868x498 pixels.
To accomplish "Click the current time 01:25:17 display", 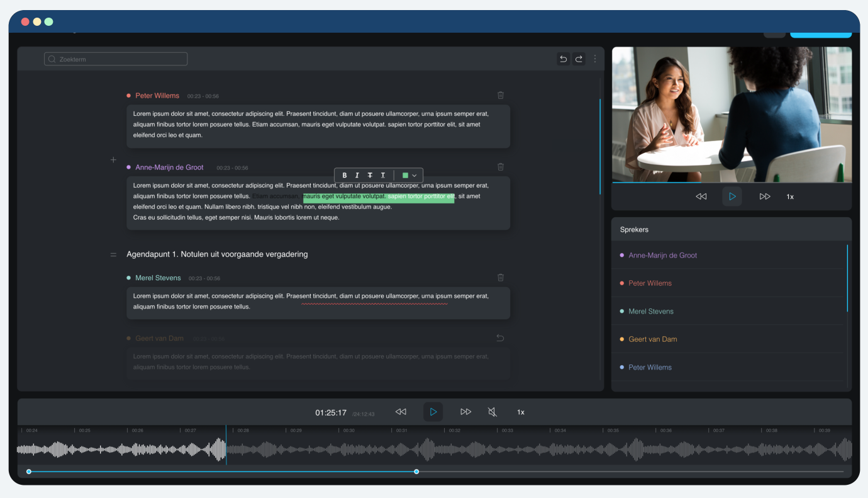I will click(331, 413).
